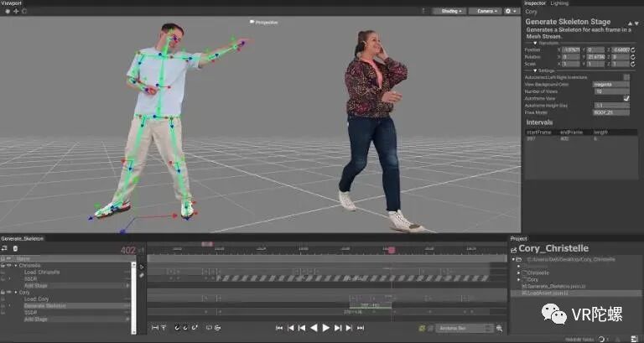Select the arrow pointer tool beside timeline
This screenshot has width=644, height=343.
(142, 267)
